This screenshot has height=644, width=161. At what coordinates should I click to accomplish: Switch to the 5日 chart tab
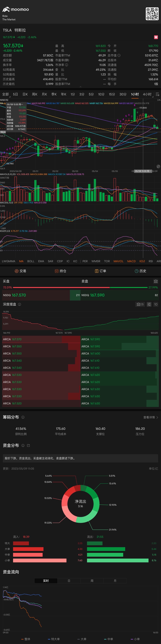tap(15, 94)
